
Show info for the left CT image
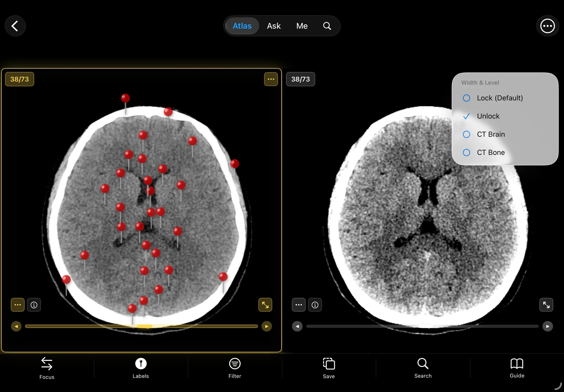(x=34, y=305)
